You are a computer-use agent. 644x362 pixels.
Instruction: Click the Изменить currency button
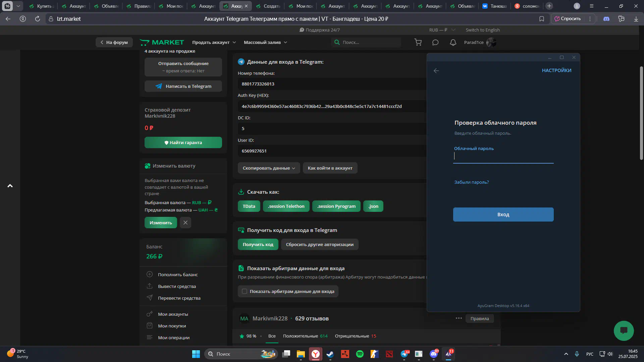pyautogui.click(x=161, y=223)
